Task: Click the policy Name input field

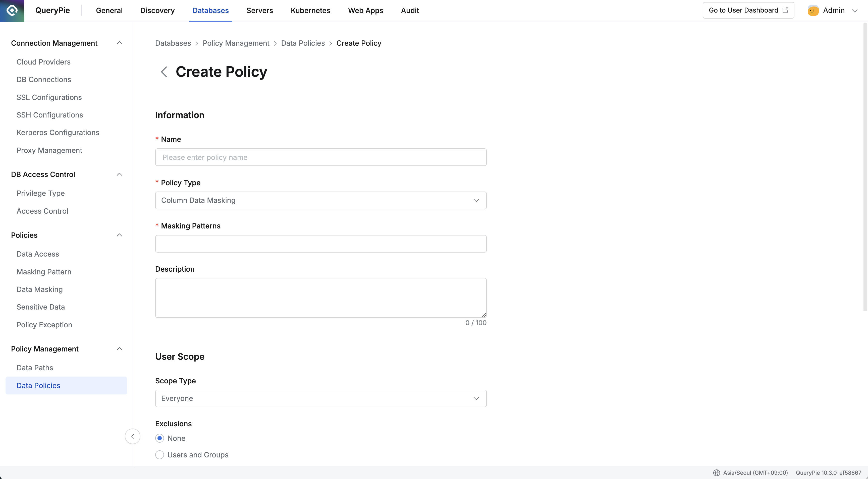Action: point(320,157)
